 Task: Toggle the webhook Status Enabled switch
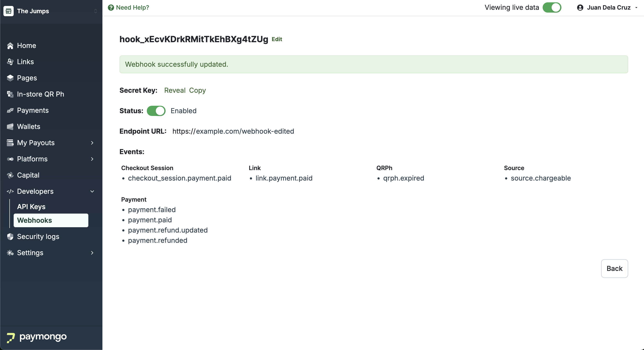point(156,111)
